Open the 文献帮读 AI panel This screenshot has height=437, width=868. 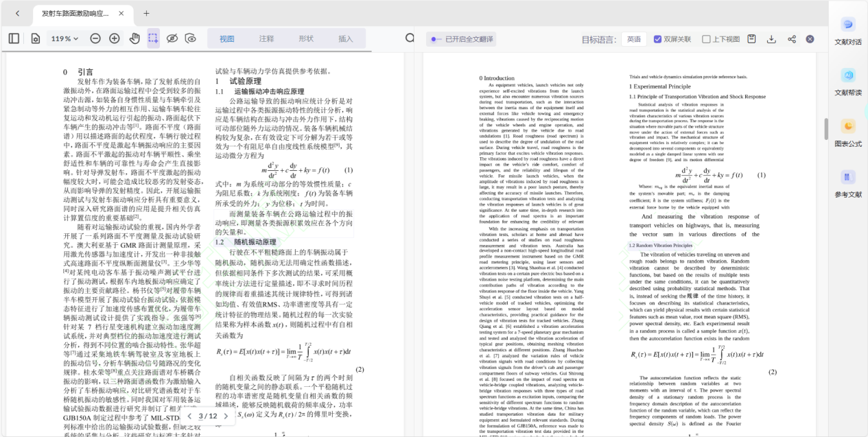(x=848, y=82)
